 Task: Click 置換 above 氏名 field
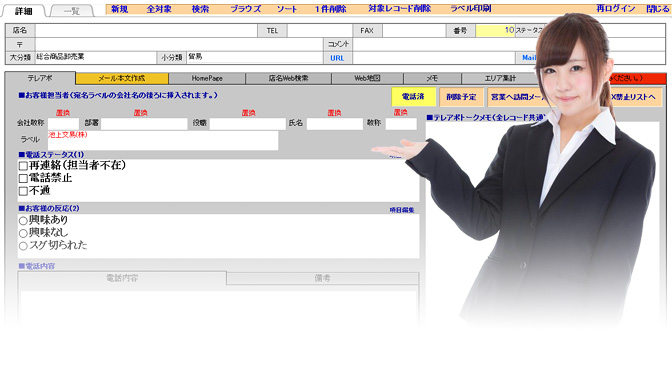334,113
